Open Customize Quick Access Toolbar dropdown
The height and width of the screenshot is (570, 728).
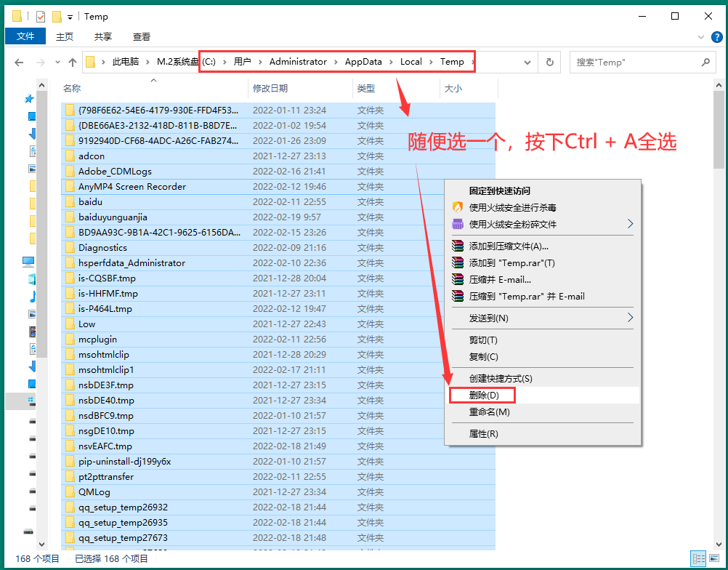(70, 17)
